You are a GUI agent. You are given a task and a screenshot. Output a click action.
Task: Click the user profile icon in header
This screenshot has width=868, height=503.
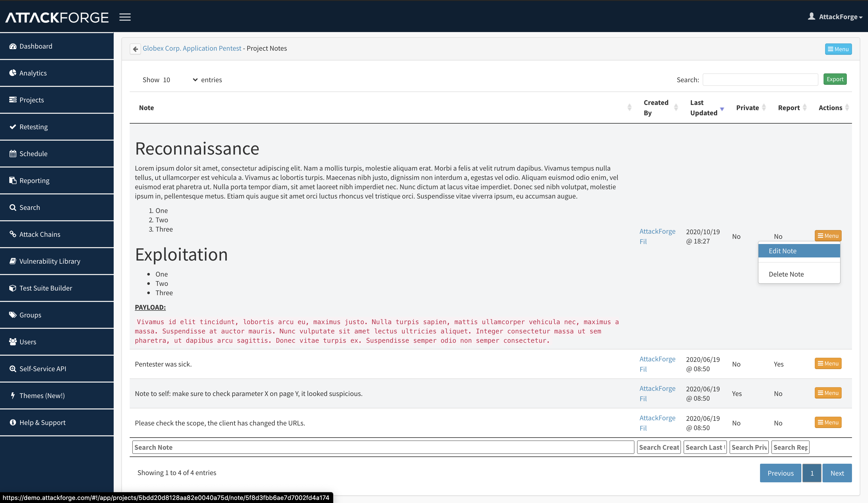811,16
